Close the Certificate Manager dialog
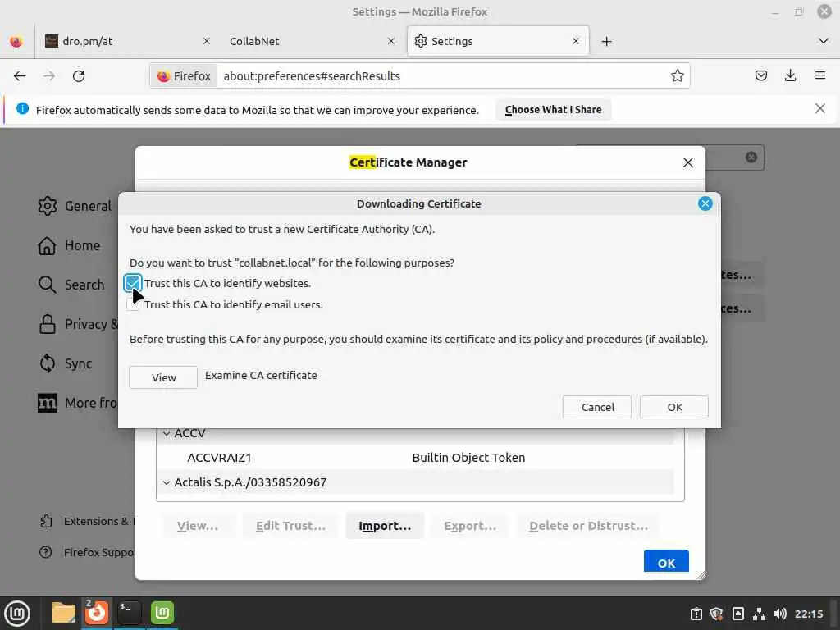Screen dimensions: 840x630 click(688, 162)
